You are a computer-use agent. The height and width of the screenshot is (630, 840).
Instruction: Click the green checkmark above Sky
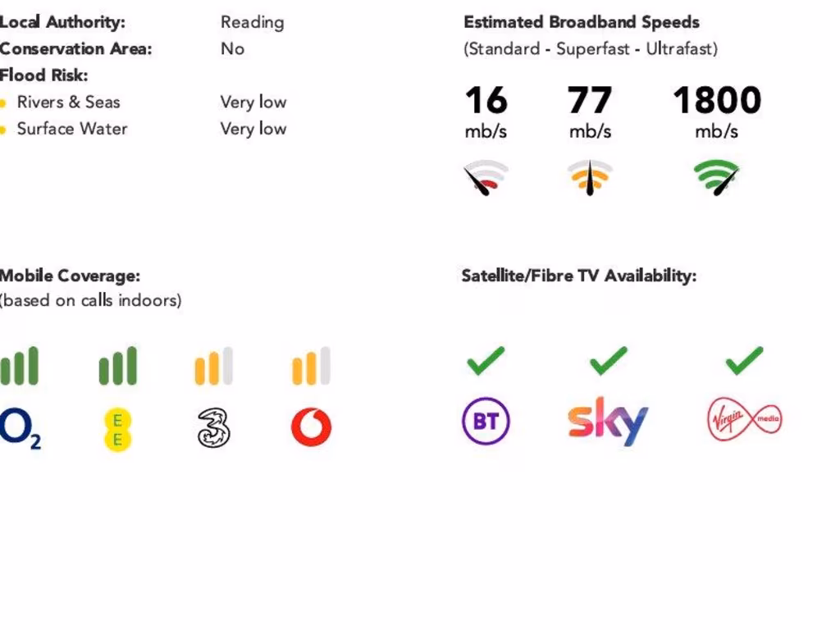[x=608, y=360]
